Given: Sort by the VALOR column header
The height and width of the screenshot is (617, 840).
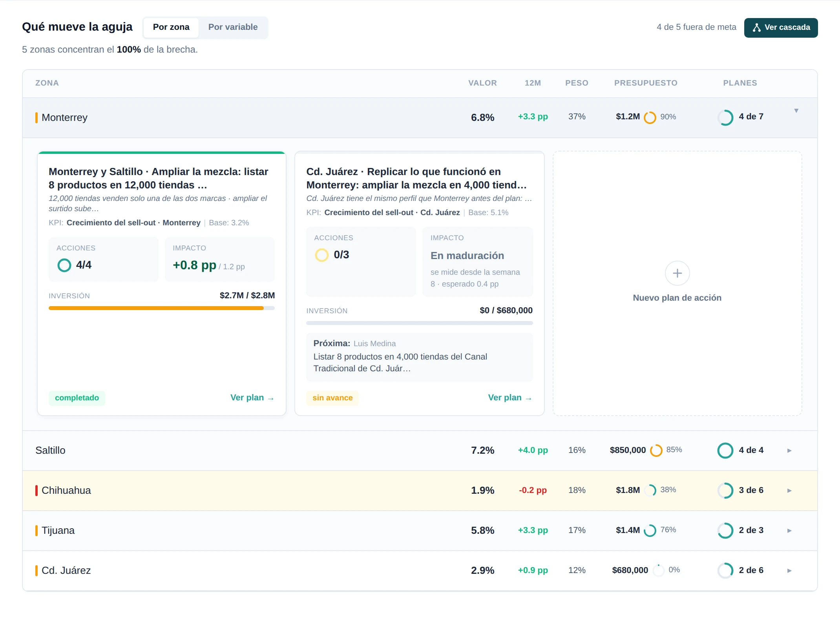Looking at the screenshot, I should pyautogui.click(x=482, y=83).
